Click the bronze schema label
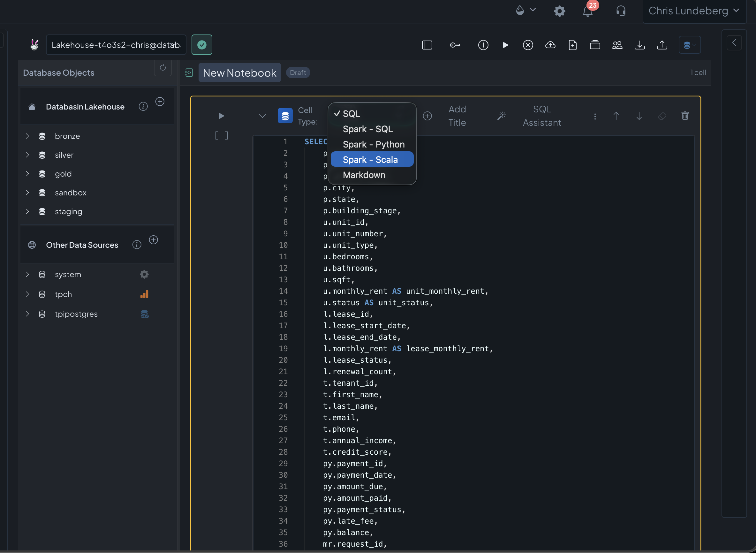The height and width of the screenshot is (553, 756). pyautogui.click(x=67, y=136)
